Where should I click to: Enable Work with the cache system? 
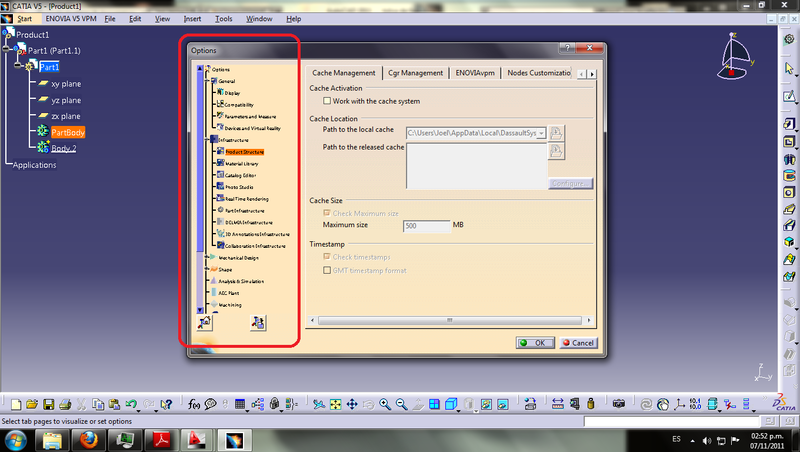(x=327, y=101)
